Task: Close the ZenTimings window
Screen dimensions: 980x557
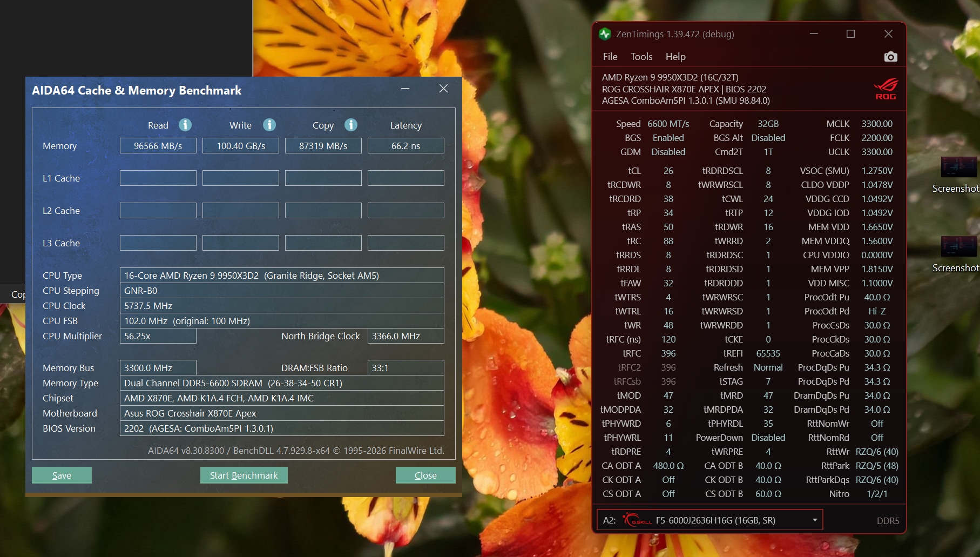Action: pyautogui.click(x=888, y=34)
